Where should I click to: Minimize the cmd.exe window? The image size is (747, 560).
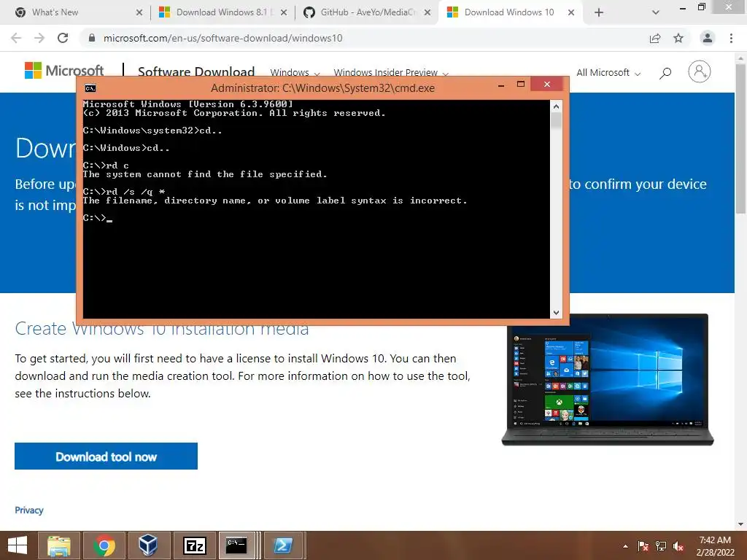coord(500,85)
